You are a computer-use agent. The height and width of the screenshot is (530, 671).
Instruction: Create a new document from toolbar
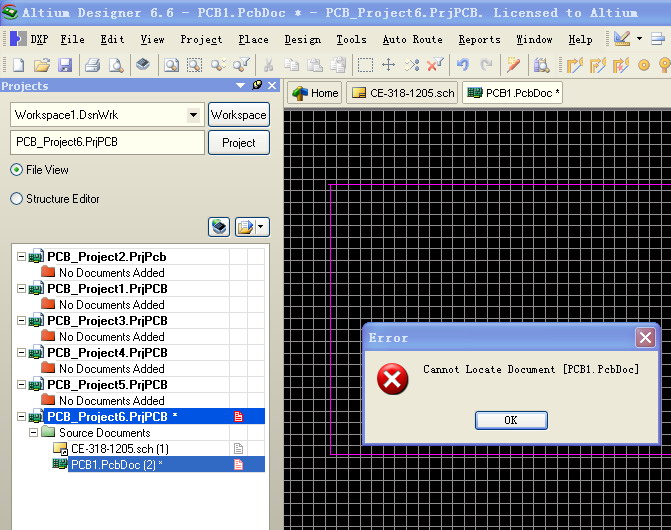(x=18, y=65)
